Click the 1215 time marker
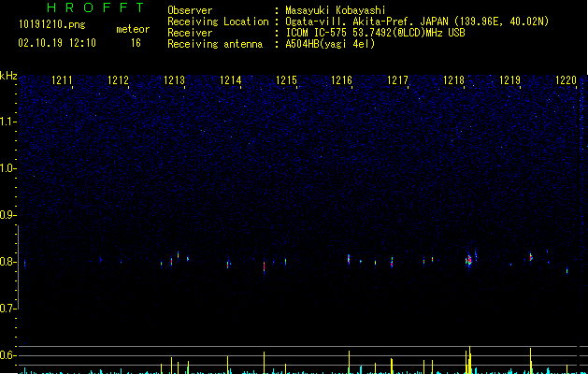 tap(286, 80)
